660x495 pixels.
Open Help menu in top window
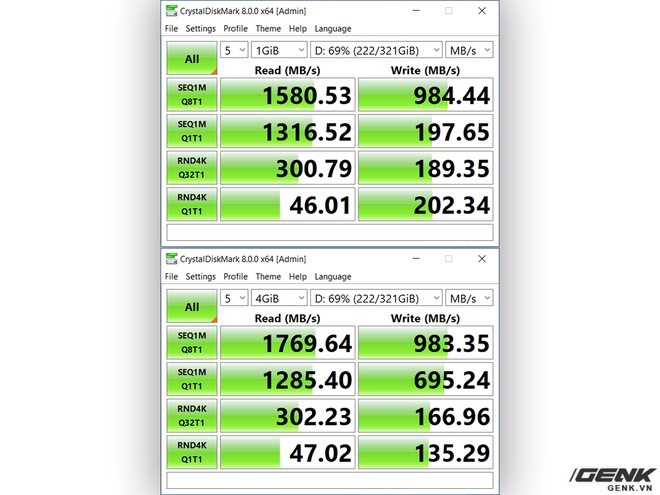pyautogui.click(x=298, y=29)
